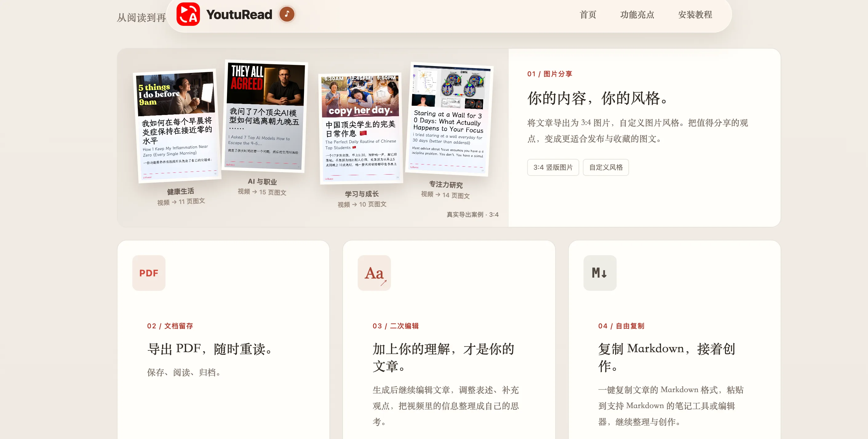This screenshot has width=868, height=439.
Task: Click the 健康生活 caption
Action: (181, 191)
